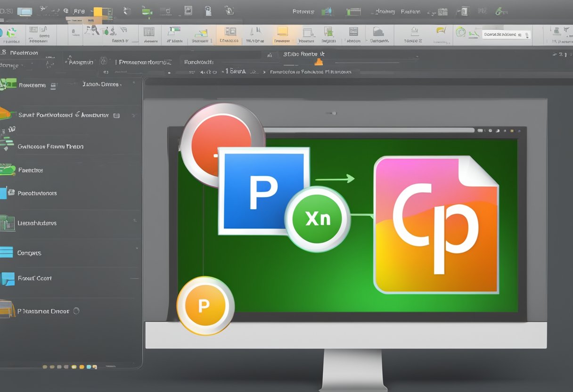Toggle checkbox next to Sarat Pontivatoced row
This screenshot has width=573, height=392.
pyautogui.click(x=116, y=115)
